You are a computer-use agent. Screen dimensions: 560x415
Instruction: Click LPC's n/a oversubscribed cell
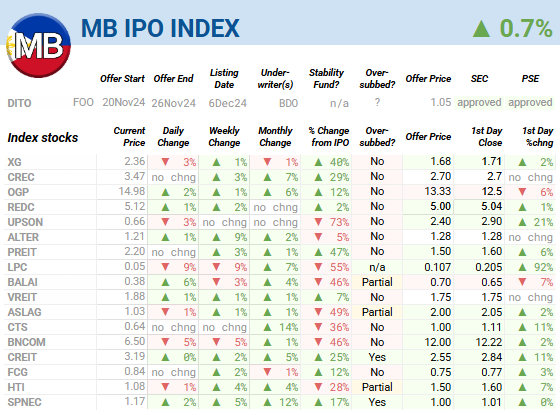pos(377,267)
